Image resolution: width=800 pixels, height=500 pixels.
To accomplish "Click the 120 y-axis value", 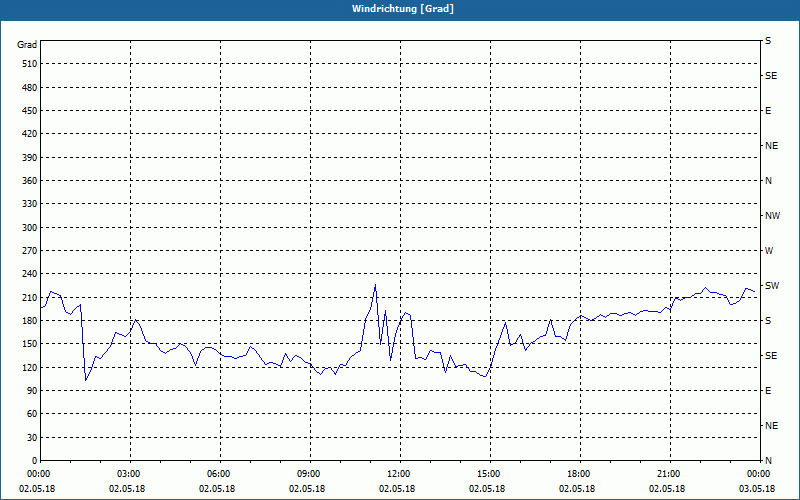I will pyautogui.click(x=30, y=367).
